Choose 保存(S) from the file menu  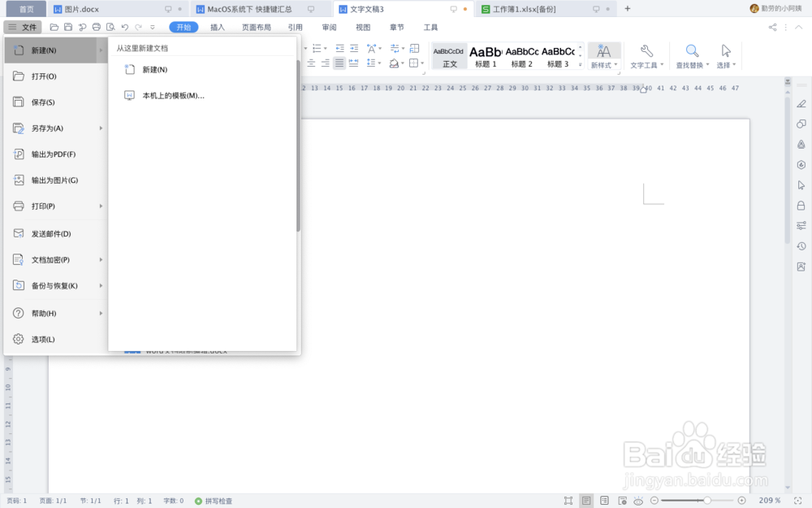[55, 102]
